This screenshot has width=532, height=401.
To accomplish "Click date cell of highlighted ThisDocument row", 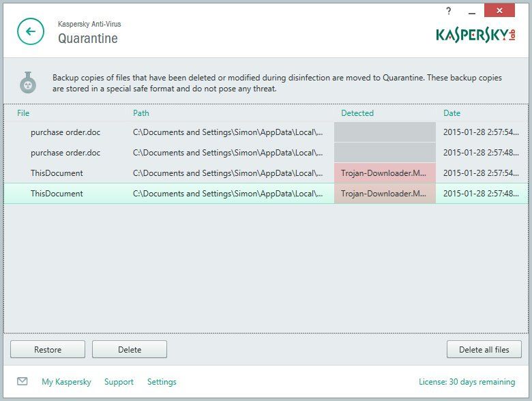I will point(481,194).
